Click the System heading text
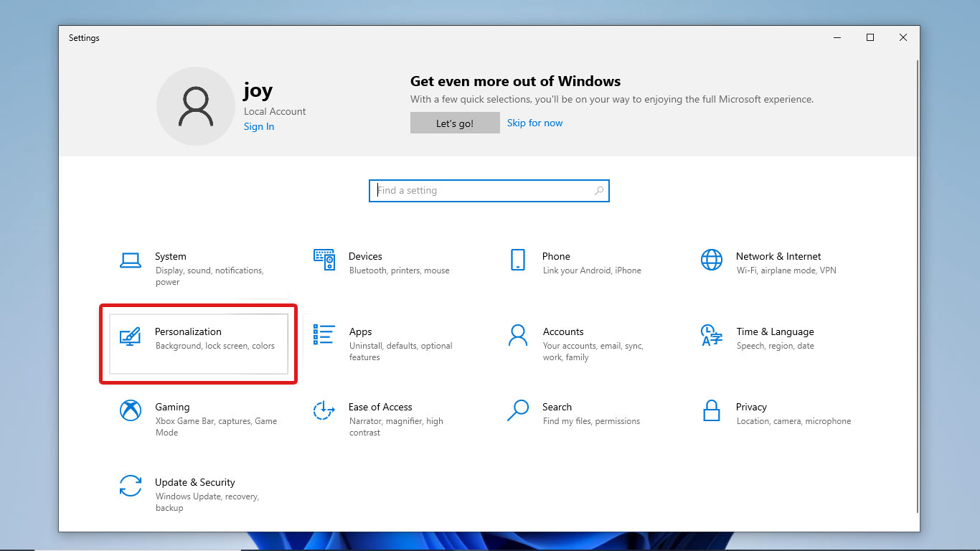 [171, 256]
